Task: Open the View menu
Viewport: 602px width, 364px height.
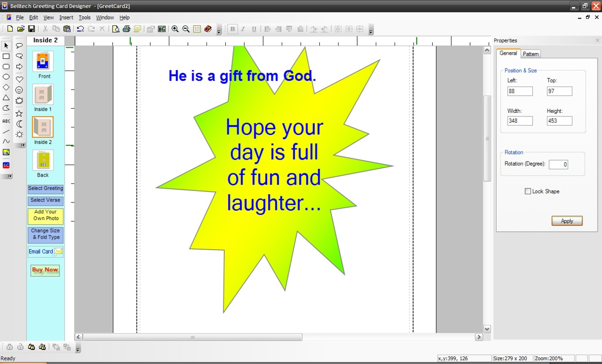Action: [49, 17]
